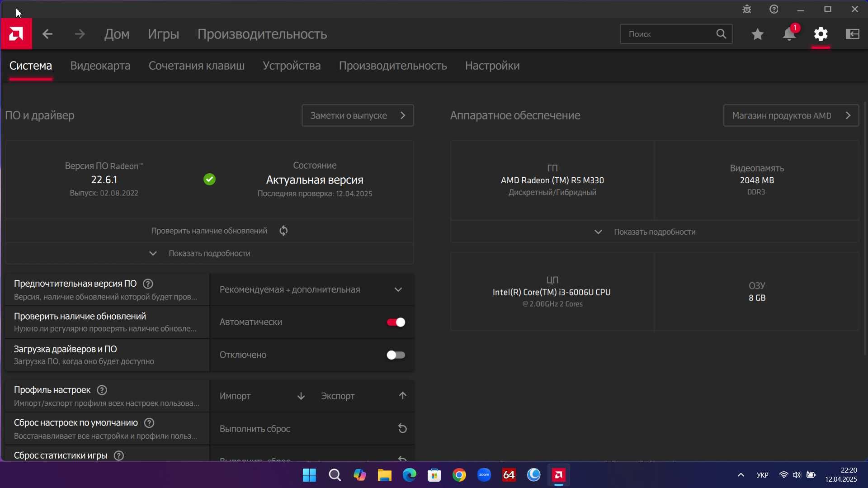Click help icon for Предпочтительная версия ПО
This screenshot has width=868, height=488.
[148, 284]
